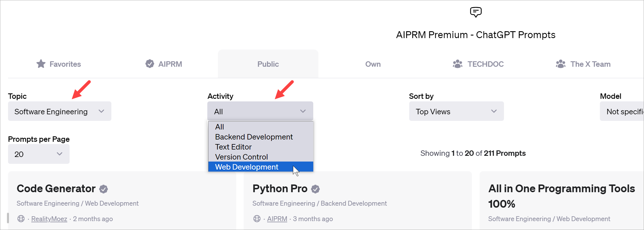The image size is (644, 230).
Task: Expand the Sort by Top Views dropdown
Action: pos(456,111)
